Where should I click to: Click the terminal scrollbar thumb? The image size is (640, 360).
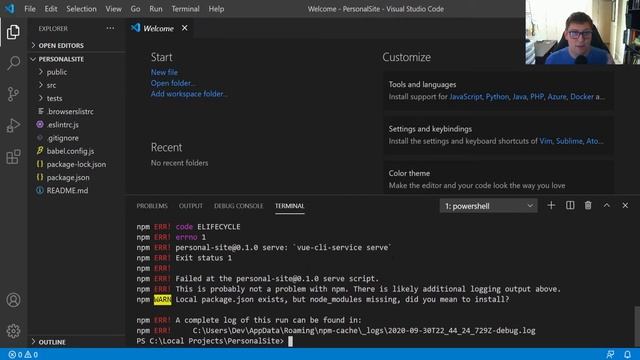[637, 327]
